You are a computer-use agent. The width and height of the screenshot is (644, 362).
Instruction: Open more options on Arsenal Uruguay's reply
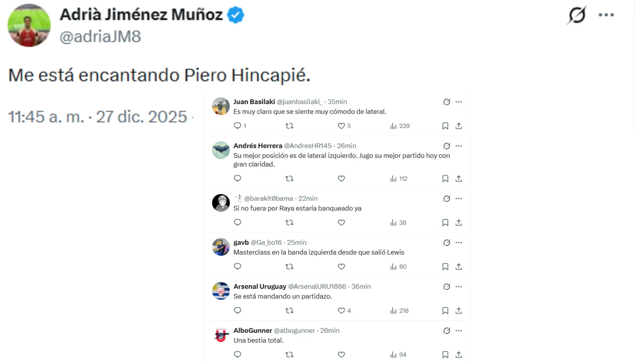point(459,287)
